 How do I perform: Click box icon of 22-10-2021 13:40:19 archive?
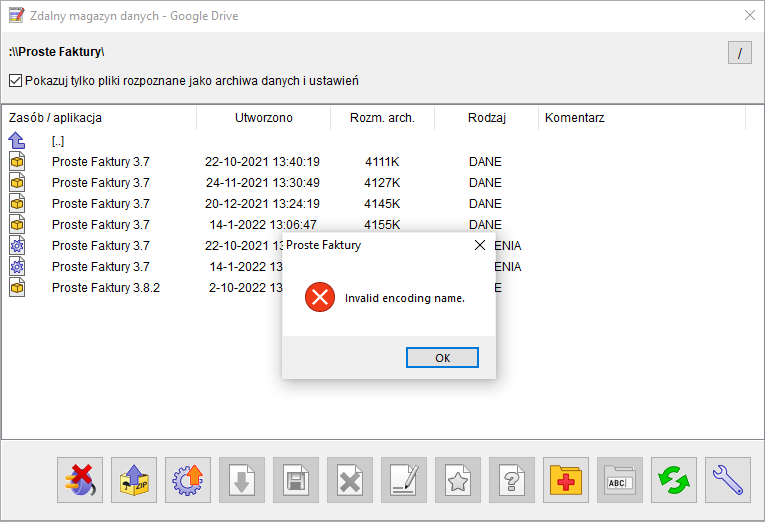tap(17, 161)
